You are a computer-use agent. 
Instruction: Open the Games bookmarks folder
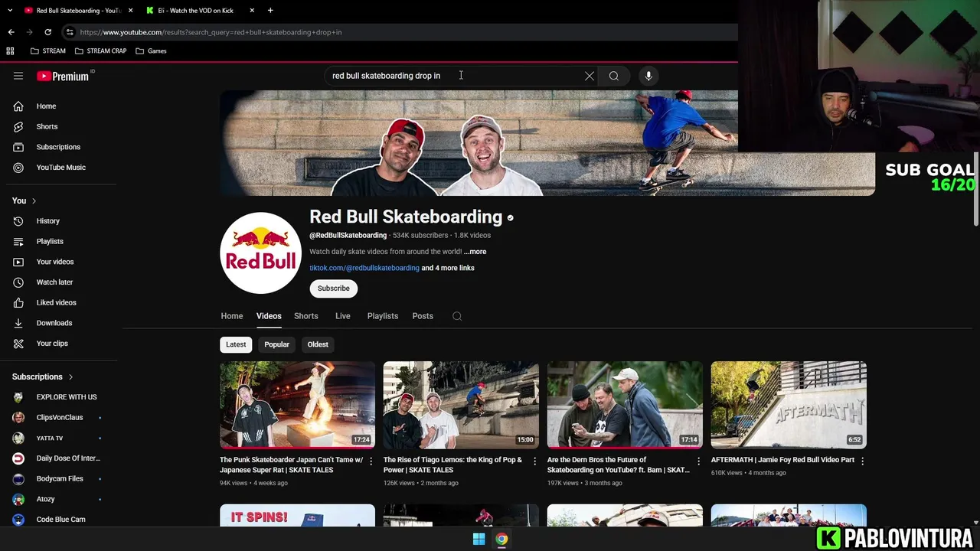(151, 51)
